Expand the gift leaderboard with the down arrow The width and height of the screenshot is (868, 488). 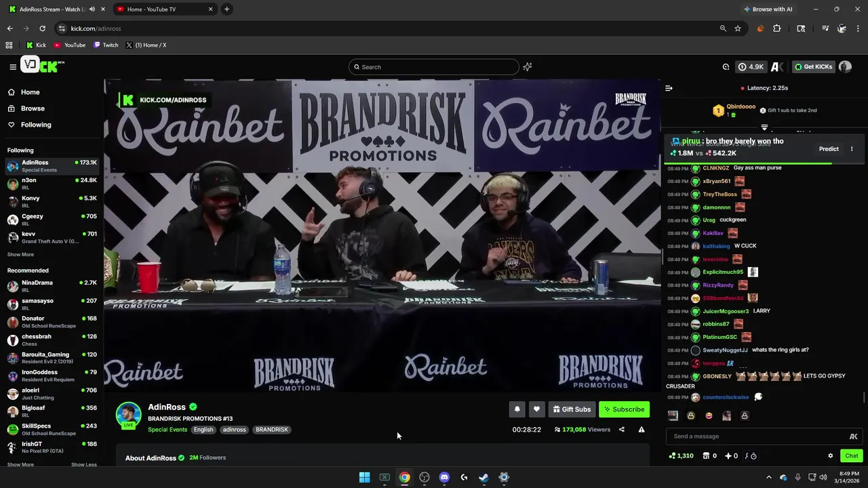[x=764, y=127]
